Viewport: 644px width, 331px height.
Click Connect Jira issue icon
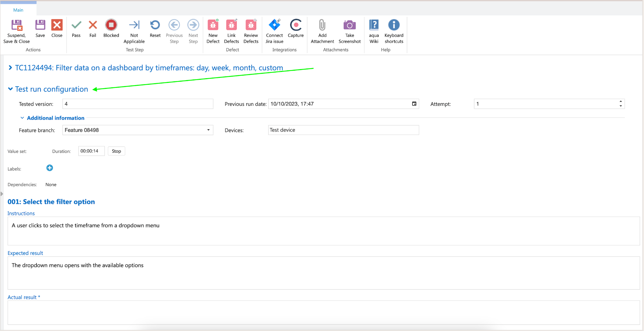[x=274, y=25]
